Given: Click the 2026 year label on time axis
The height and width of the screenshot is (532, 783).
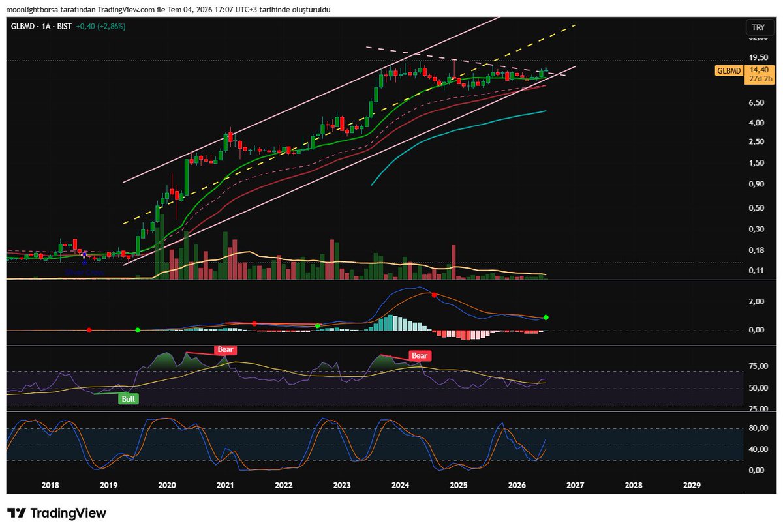Looking at the screenshot, I should [x=517, y=485].
